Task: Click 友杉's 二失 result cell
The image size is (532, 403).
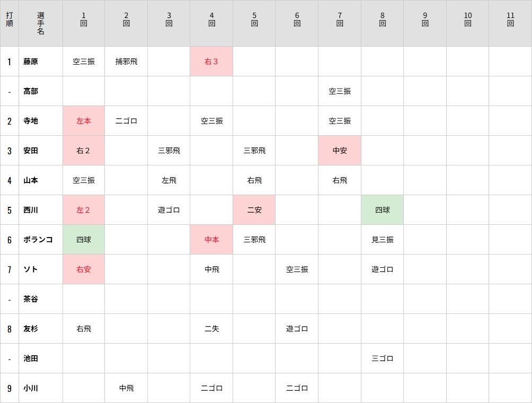Action: pyautogui.click(x=211, y=329)
